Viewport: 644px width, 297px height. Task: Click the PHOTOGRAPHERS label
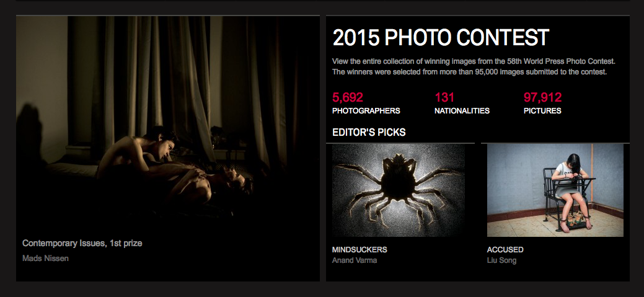[366, 111]
